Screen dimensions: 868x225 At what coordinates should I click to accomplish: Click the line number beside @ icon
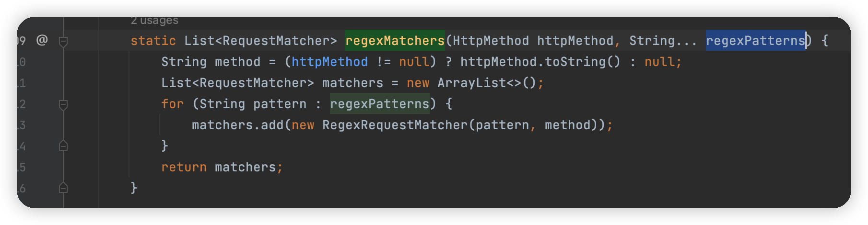[x=22, y=41]
